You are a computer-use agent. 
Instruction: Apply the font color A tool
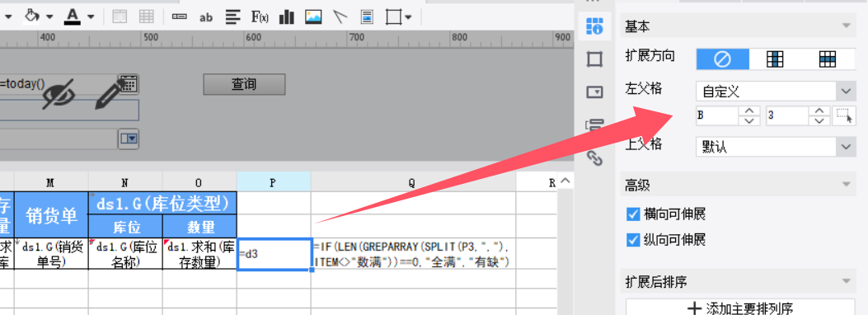[73, 16]
